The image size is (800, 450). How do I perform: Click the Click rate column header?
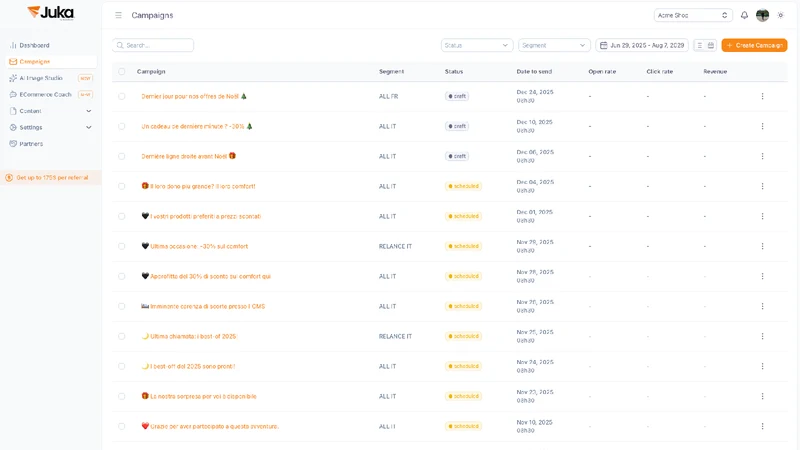[659, 71]
